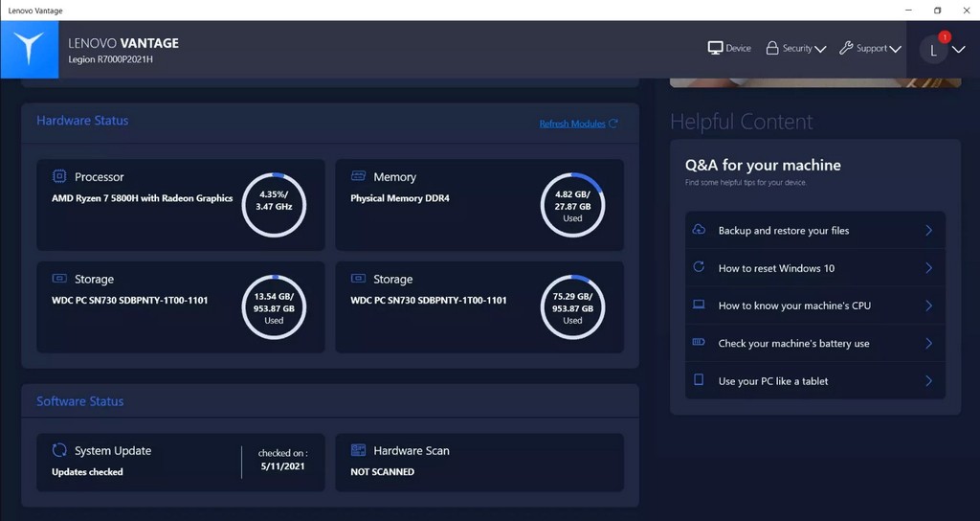Click the Memory module icon

(358, 176)
